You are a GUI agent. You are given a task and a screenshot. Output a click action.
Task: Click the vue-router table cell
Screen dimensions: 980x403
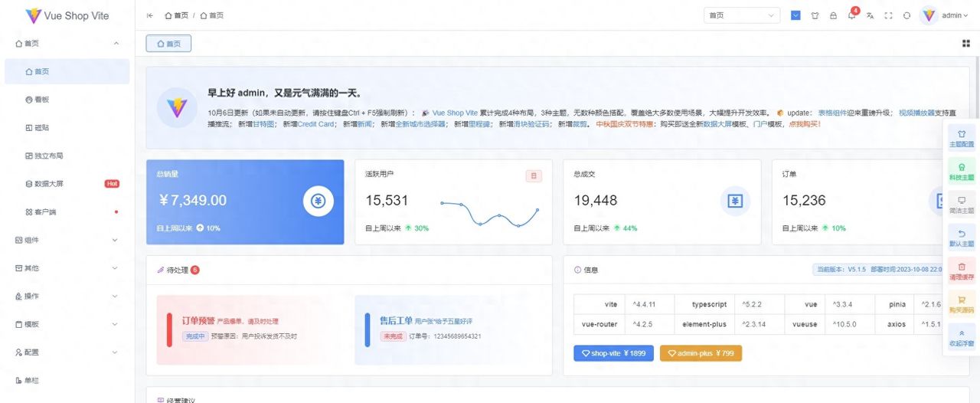coord(599,324)
